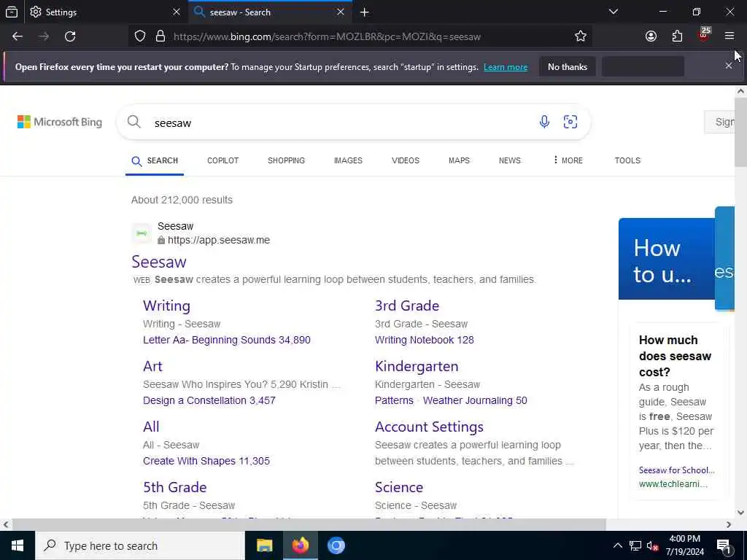Open the extension icon with 25 badge
The image size is (747, 560).
[x=704, y=35]
